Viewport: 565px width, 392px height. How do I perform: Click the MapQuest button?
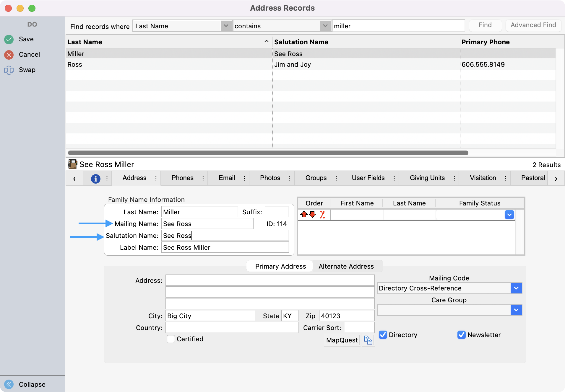(341, 340)
